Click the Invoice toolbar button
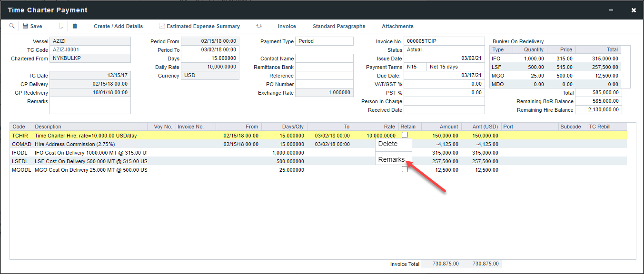Screen dimensions: 644x274 287,26
